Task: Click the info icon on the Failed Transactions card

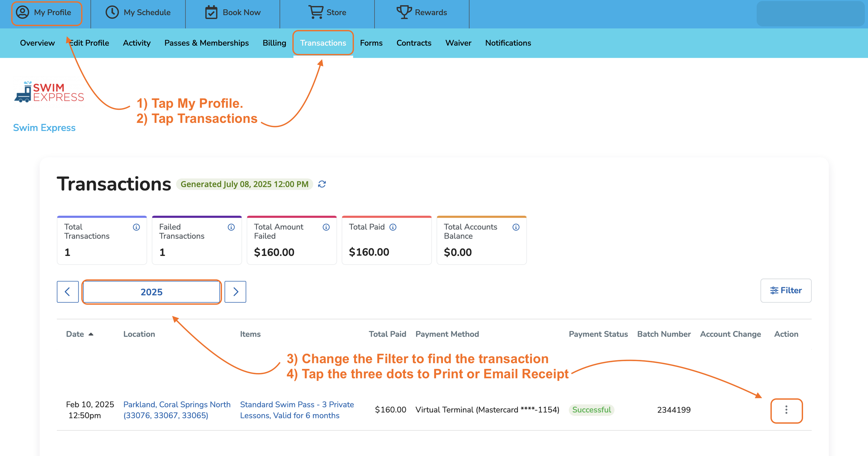Action: coord(231,227)
